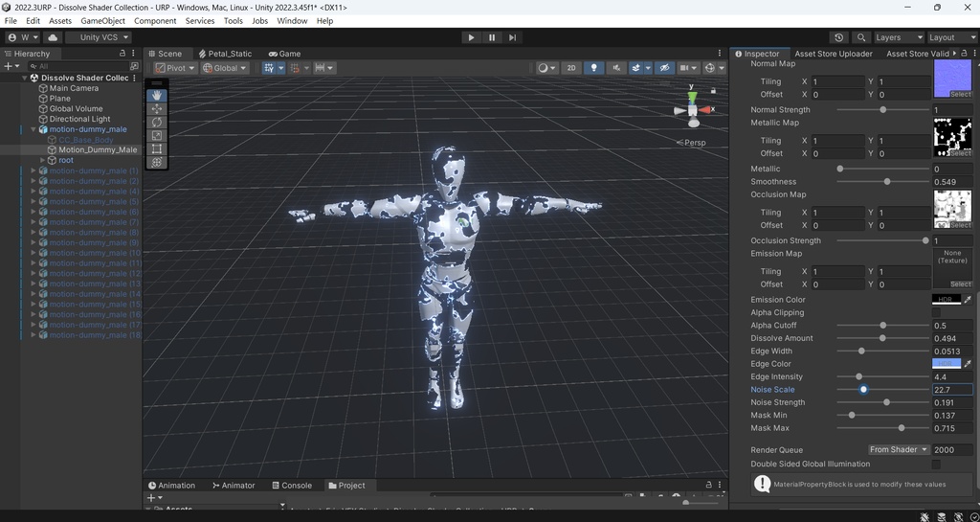Toggle scene lighting bulb
Image resolution: width=980 pixels, height=522 pixels.
pos(593,68)
